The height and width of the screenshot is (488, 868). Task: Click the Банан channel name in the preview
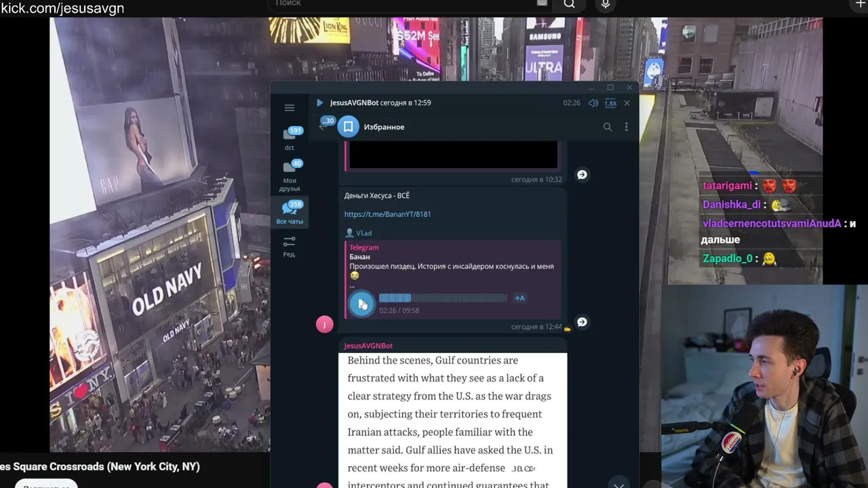point(359,257)
